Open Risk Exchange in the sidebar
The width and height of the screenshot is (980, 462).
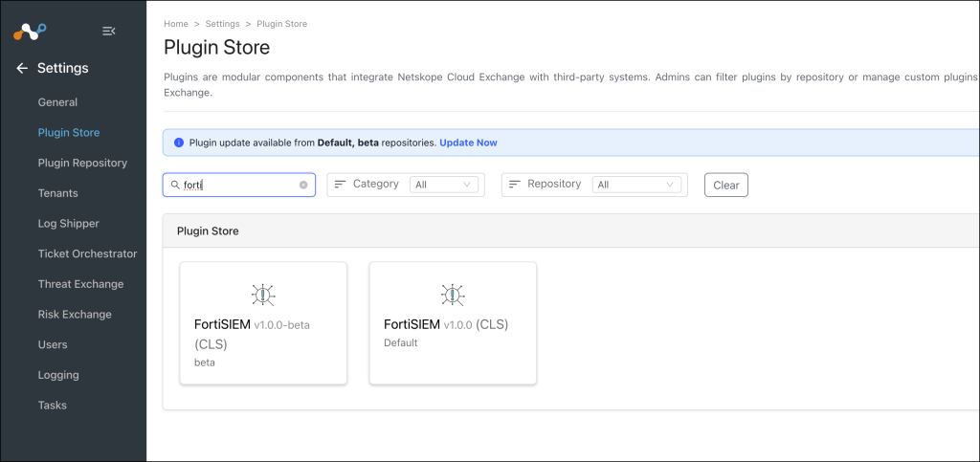click(75, 314)
